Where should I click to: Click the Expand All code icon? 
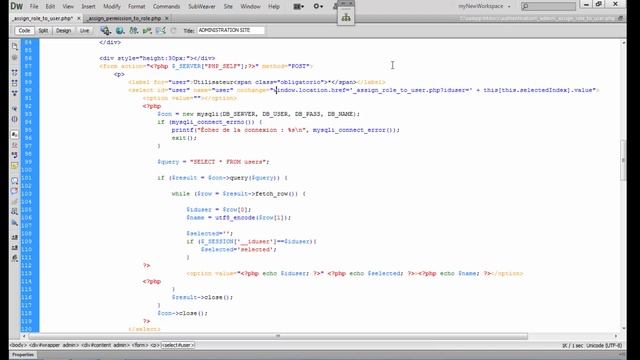pos(15,93)
